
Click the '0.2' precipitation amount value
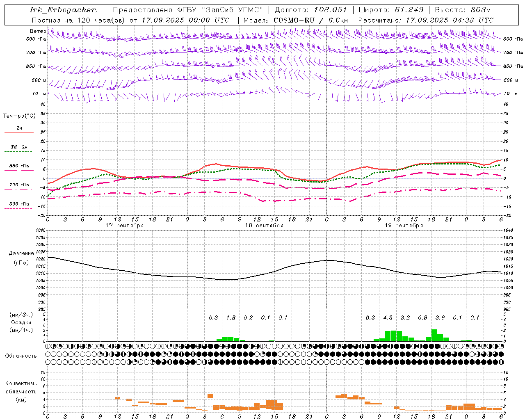pos(248,318)
